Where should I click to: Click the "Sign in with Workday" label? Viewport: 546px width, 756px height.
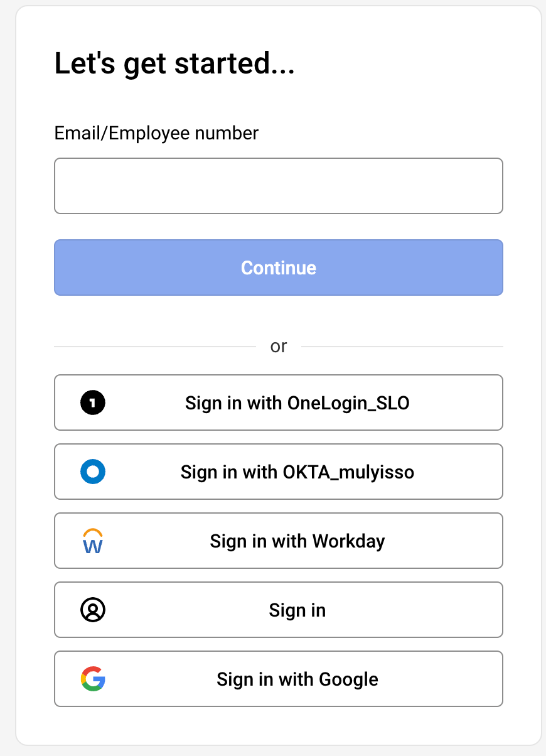[297, 541]
